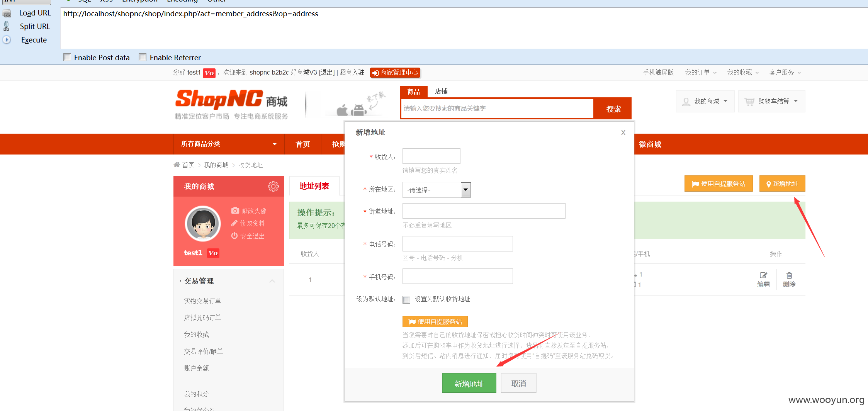Click 取消 button in dialog
The image size is (868, 411).
point(518,383)
